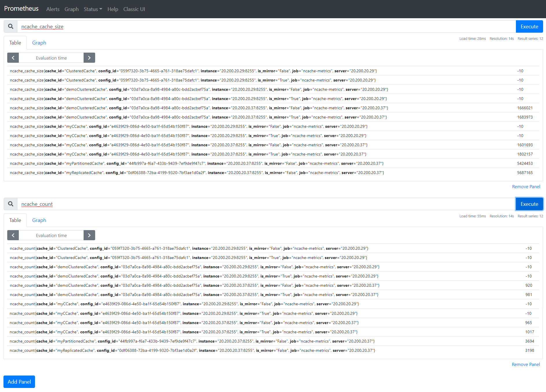The image size is (546, 392).
Task: Click the search magnifier icon in the first query panel
Action: point(11,26)
